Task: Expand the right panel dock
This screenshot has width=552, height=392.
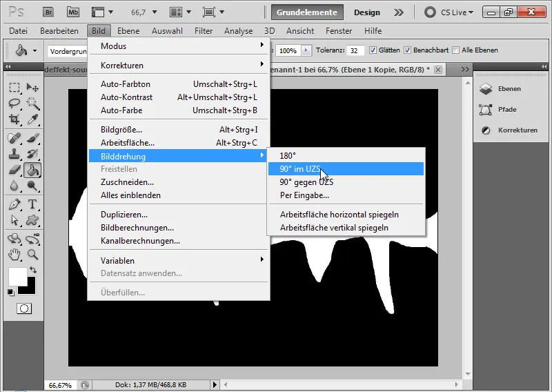Action: tap(544, 66)
